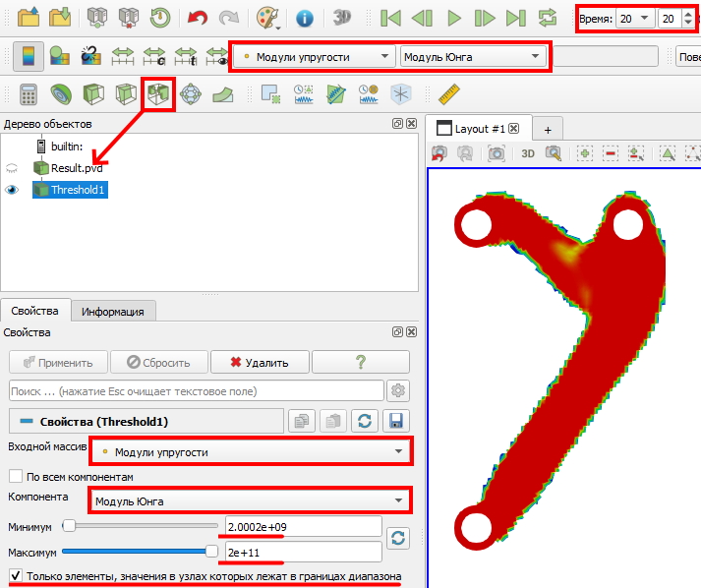Select the Layout #1 tab
The image size is (701, 588).
pos(480,129)
